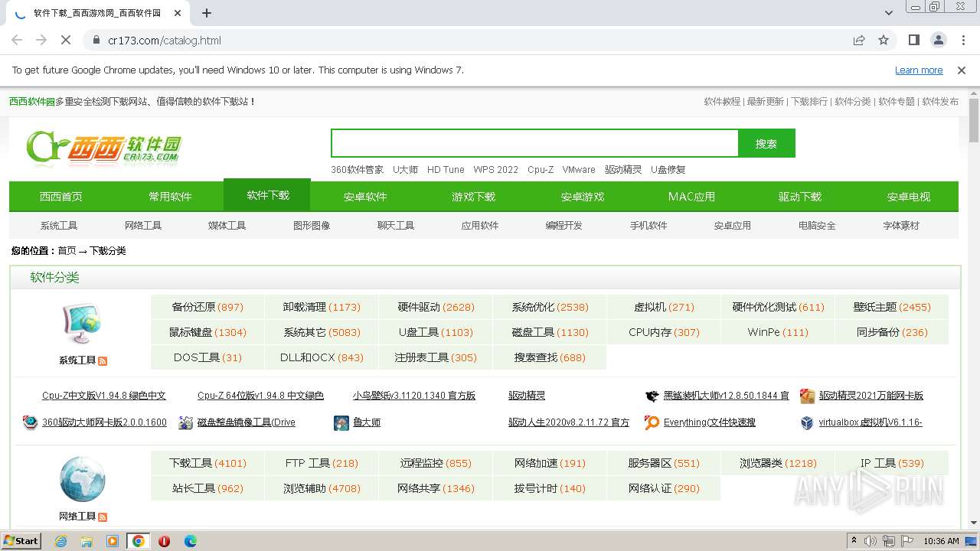The image size is (980, 551).
Task: Click the green 搜索 button
Action: tap(766, 143)
